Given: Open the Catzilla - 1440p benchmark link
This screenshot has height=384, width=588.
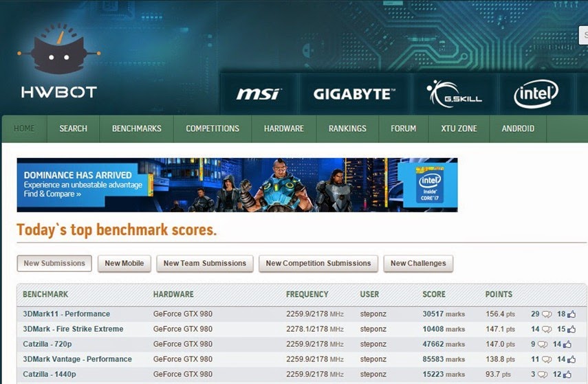Looking at the screenshot, I should 50,374.
